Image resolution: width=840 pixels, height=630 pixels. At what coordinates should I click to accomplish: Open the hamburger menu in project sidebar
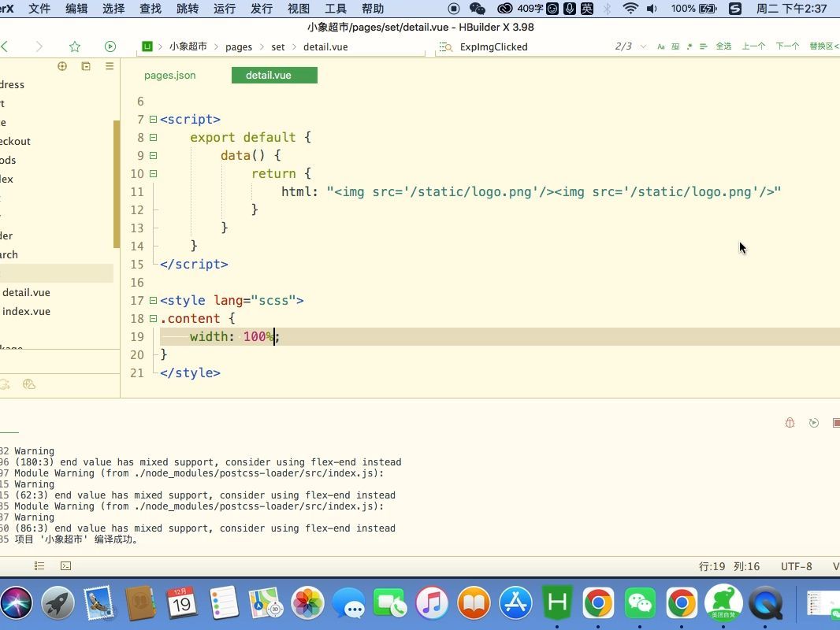pos(110,66)
